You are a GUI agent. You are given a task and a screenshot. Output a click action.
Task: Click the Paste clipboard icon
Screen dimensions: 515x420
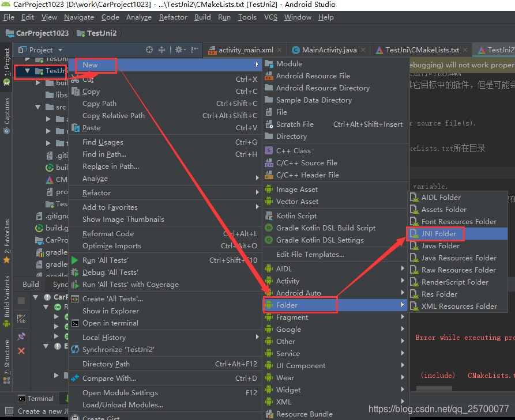76,128
